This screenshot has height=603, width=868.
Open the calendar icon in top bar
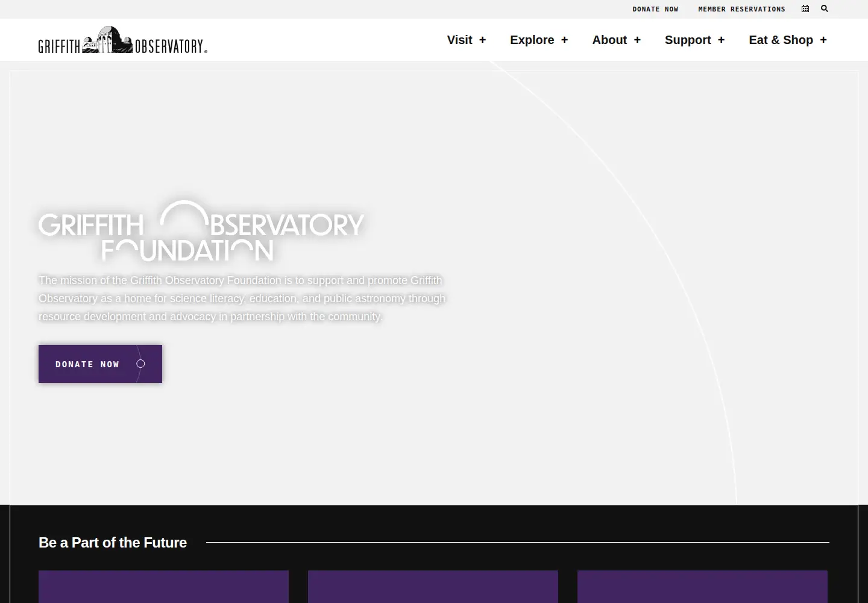coord(805,8)
